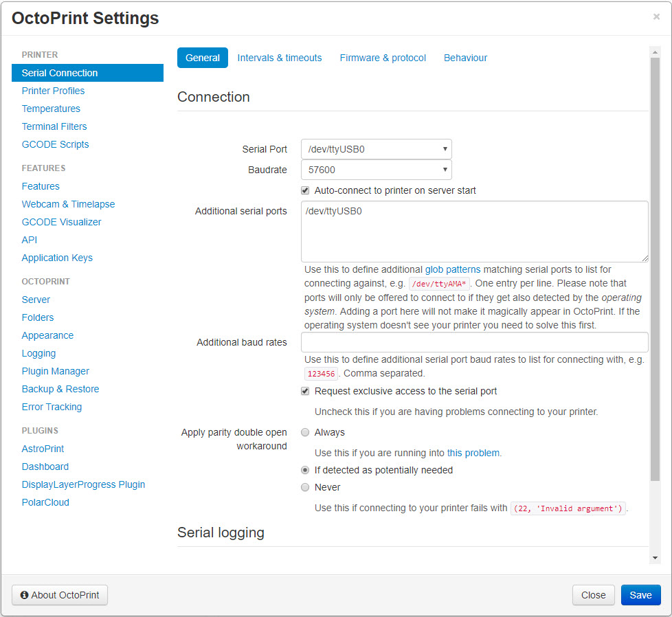Select the Never parity workaround option
Image resolution: width=672 pixels, height=617 pixels.
(305, 487)
